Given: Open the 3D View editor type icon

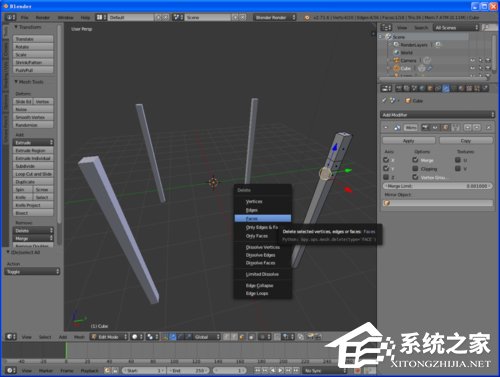Looking at the screenshot, I should click(11, 337).
